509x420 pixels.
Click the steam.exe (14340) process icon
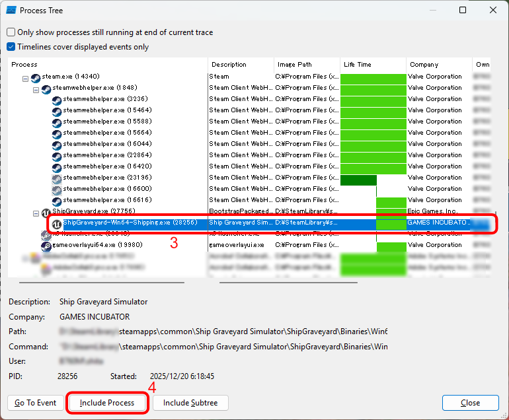pyautogui.click(x=36, y=77)
